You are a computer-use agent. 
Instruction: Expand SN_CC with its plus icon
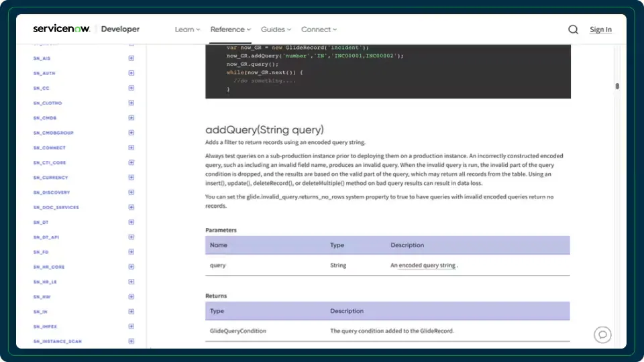click(131, 88)
